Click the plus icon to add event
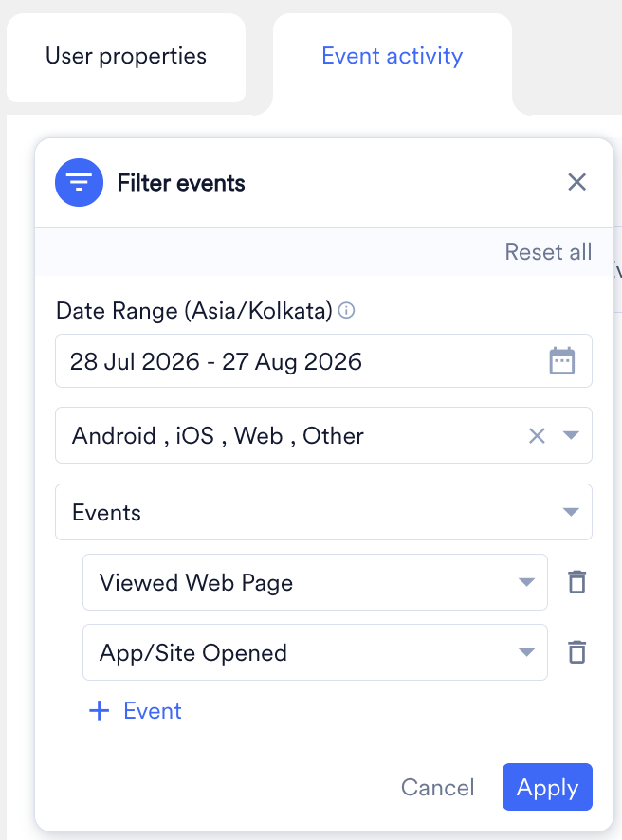 pos(100,711)
